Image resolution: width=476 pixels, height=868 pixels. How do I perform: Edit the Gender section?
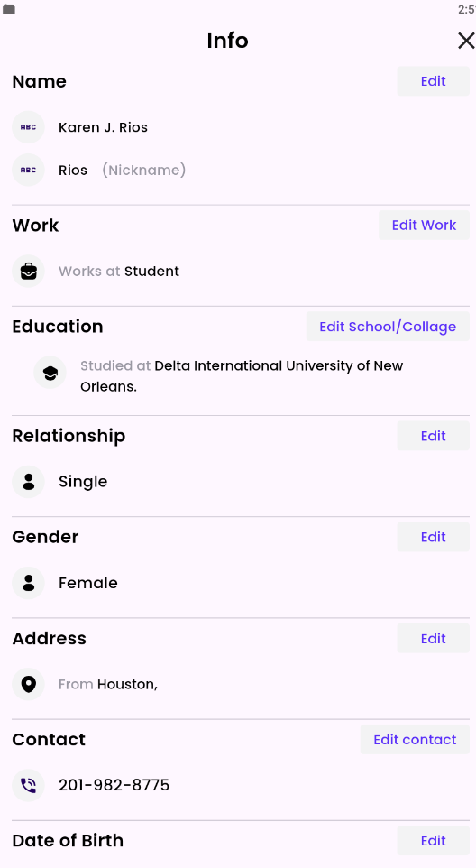point(434,537)
